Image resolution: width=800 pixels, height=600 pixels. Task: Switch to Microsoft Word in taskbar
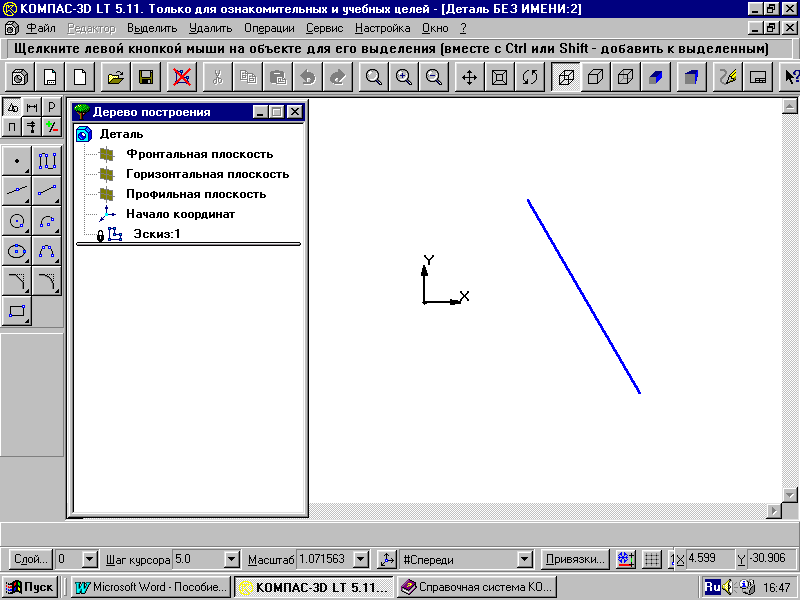[151, 587]
